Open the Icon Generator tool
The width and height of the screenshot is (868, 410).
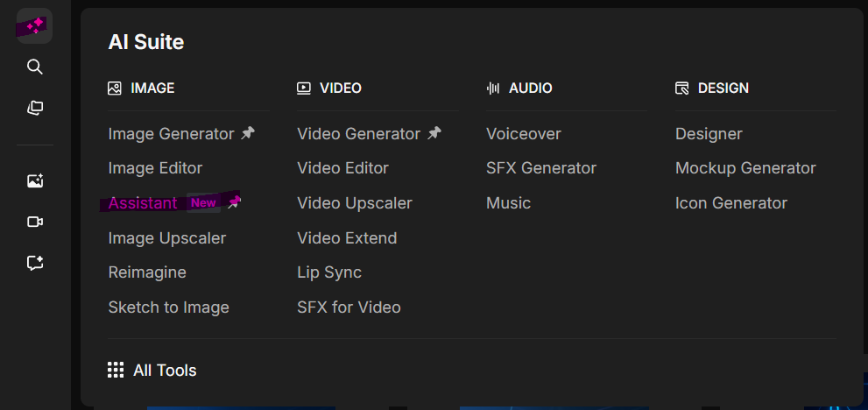[730, 203]
